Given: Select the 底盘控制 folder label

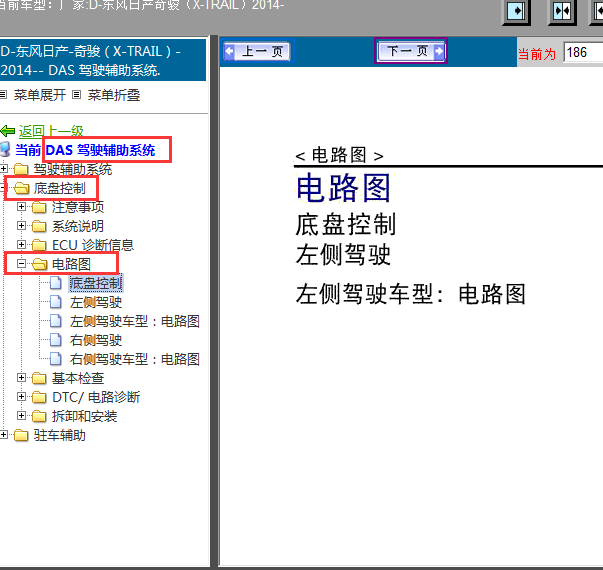Looking at the screenshot, I should coord(60,188).
